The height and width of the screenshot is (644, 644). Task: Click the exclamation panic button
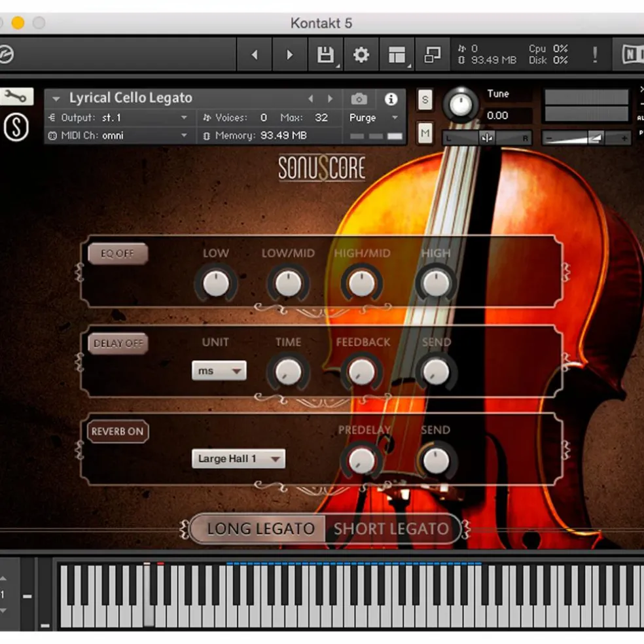(595, 54)
